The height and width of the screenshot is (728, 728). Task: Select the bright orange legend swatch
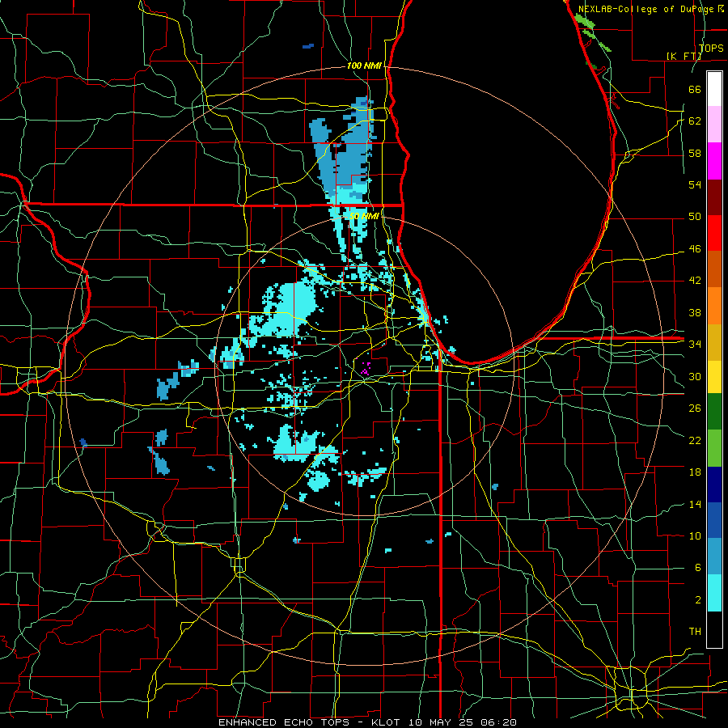(714, 306)
